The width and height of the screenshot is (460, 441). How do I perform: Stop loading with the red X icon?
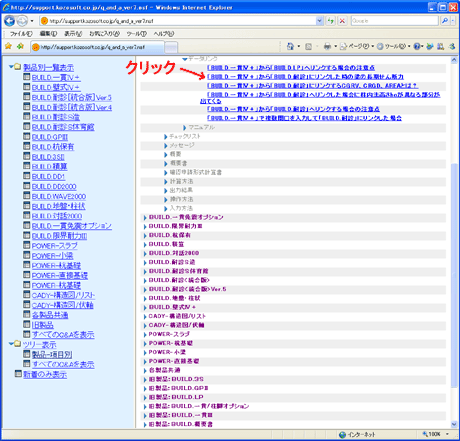coord(342,21)
